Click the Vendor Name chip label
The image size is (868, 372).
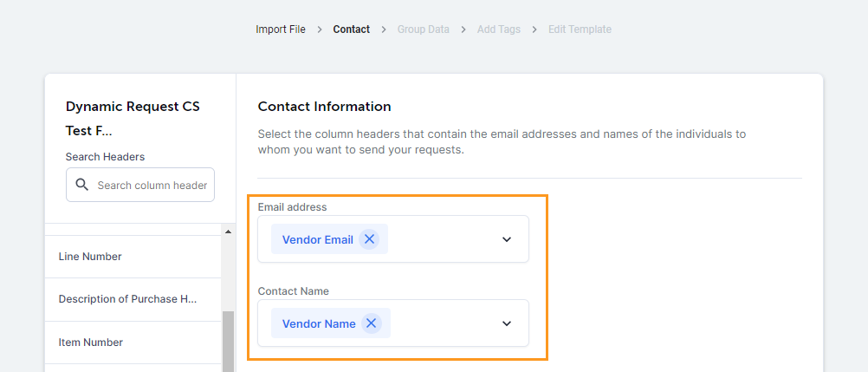[319, 323]
